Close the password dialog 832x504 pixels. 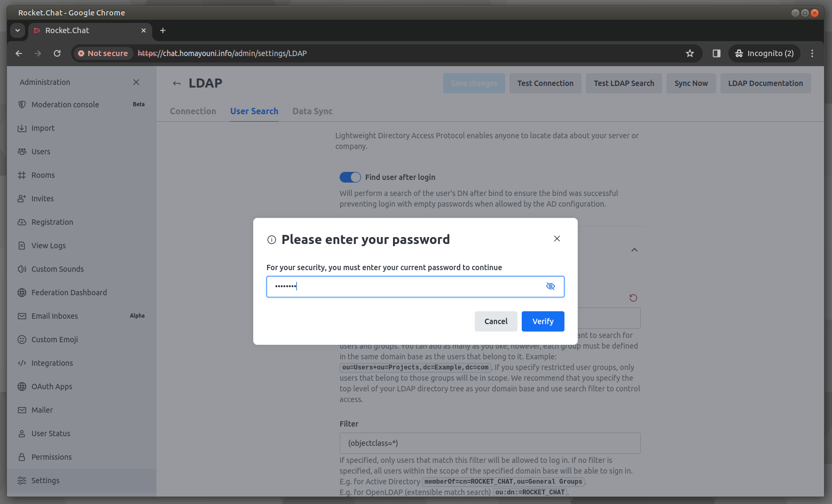(x=557, y=239)
